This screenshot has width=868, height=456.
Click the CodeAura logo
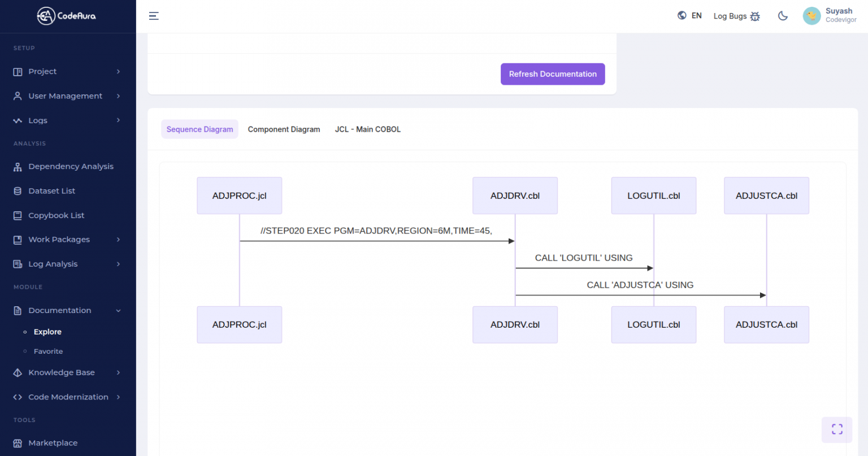(66, 16)
